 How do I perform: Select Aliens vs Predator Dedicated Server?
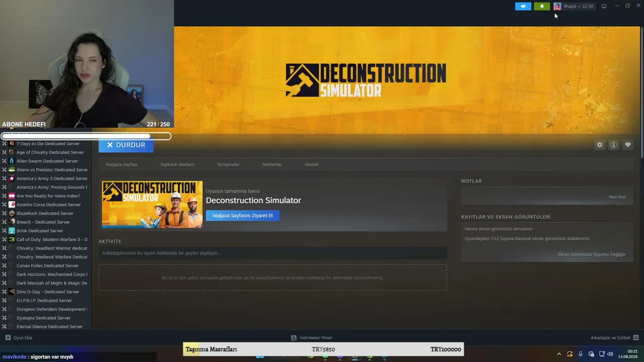pos(52,170)
